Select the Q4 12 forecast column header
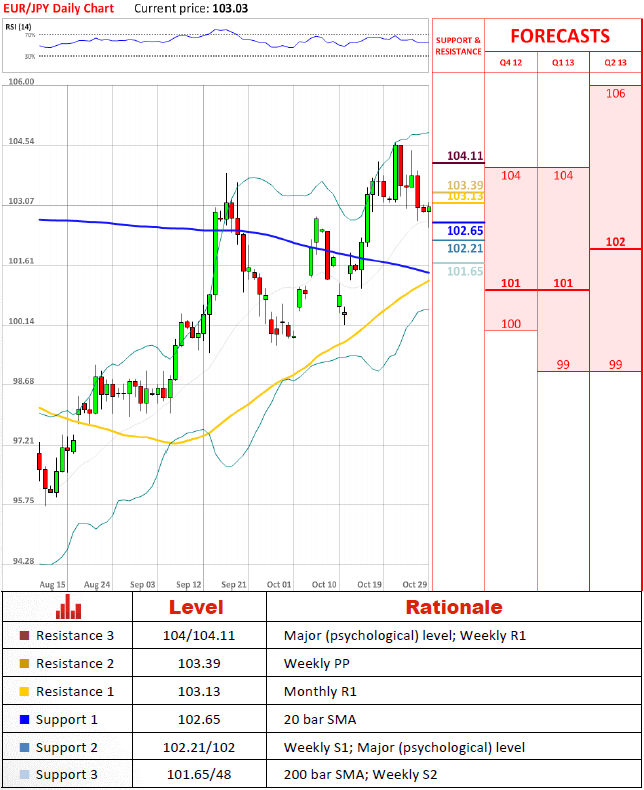 click(x=511, y=62)
